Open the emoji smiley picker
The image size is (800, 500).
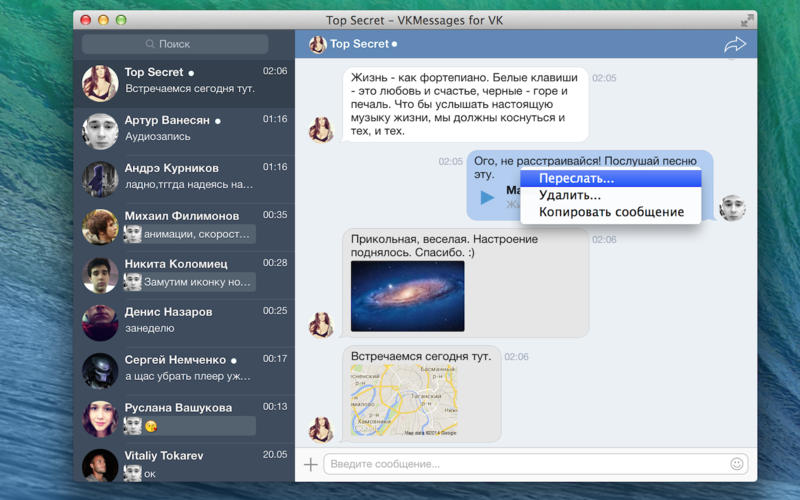click(737, 464)
